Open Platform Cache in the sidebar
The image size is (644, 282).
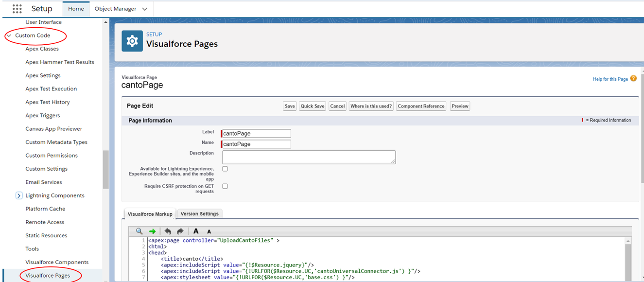click(x=45, y=209)
